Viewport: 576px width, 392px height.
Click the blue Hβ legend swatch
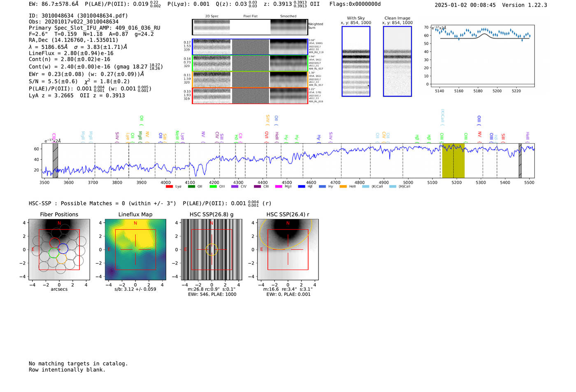click(x=302, y=187)
